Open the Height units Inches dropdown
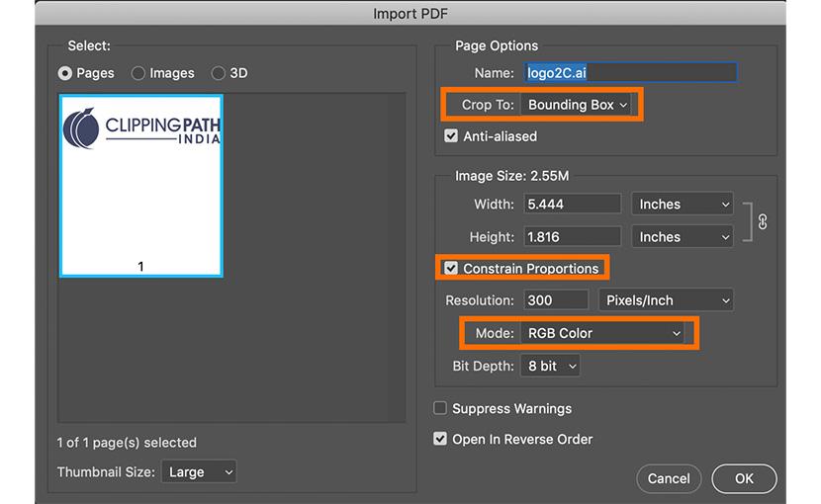This screenshot has height=504, width=821. [x=683, y=236]
